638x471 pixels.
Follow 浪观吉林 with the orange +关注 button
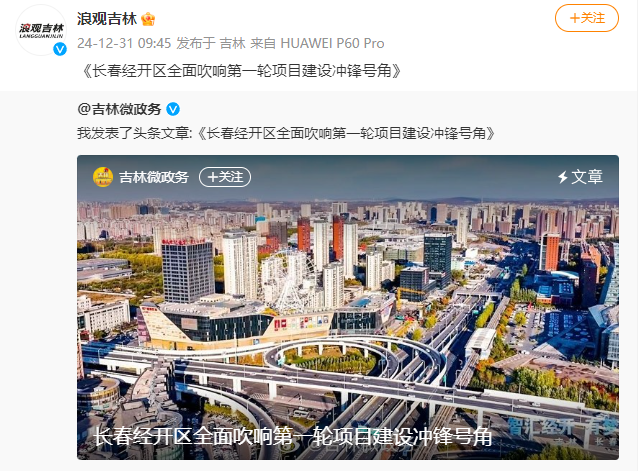[x=587, y=18]
